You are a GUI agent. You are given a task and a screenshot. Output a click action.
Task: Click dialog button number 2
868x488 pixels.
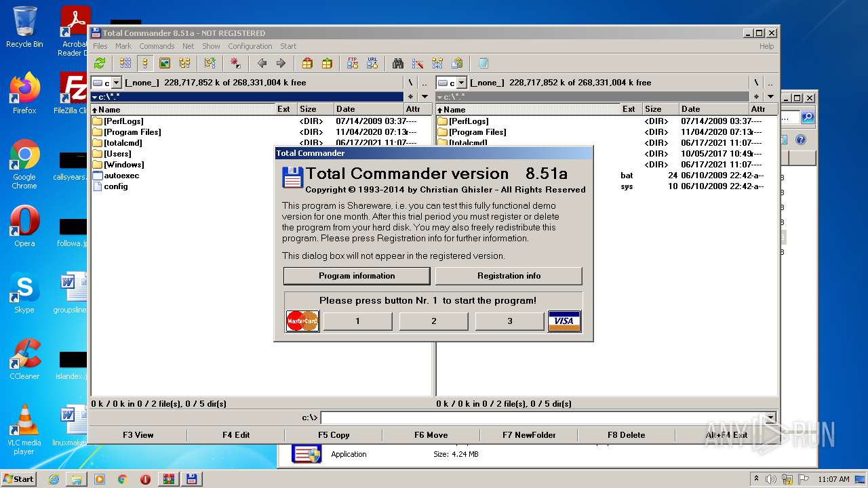click(434, 321)
